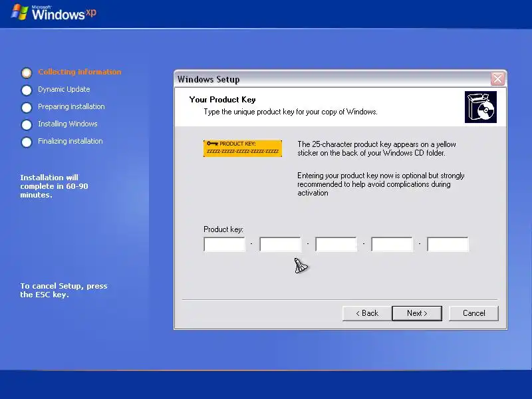Click the Collecting information step bullet
The width and height of the screenshot is (532, 399).
pos(27,72)
